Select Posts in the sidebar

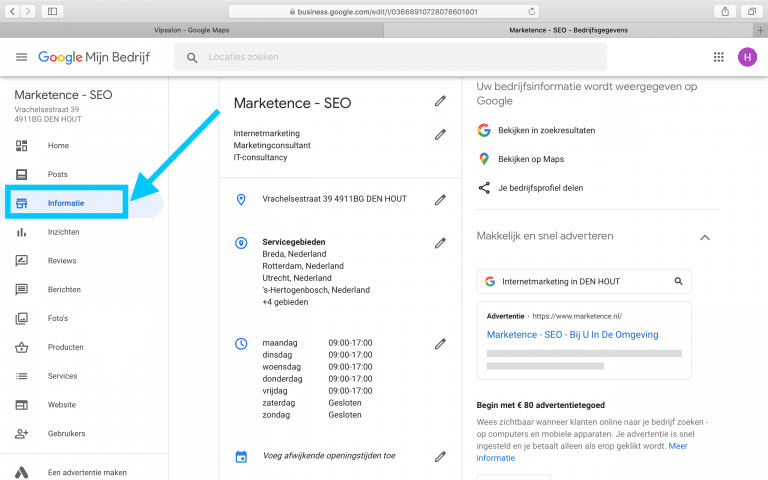click(x=58, y=174)
